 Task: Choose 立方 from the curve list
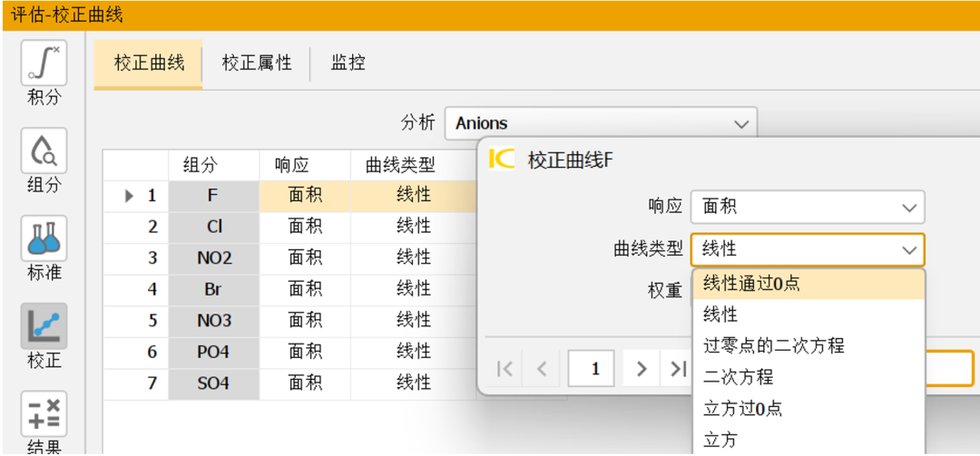tap(808, 440)
